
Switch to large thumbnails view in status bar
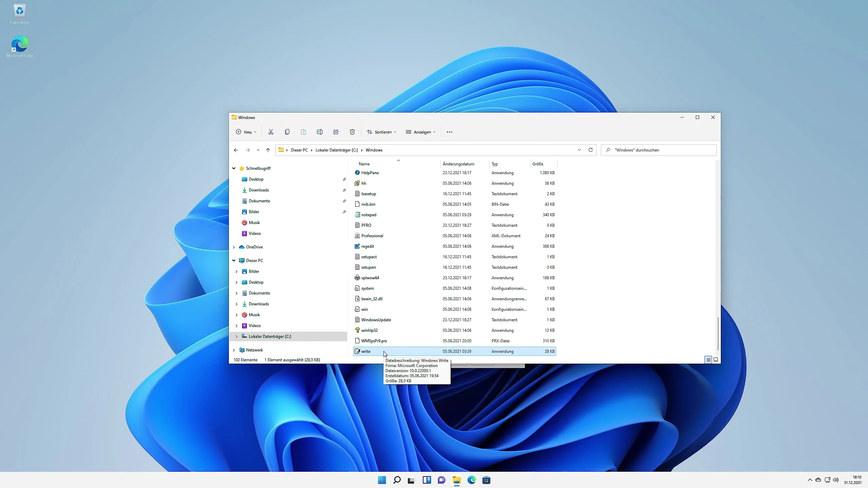716,360
